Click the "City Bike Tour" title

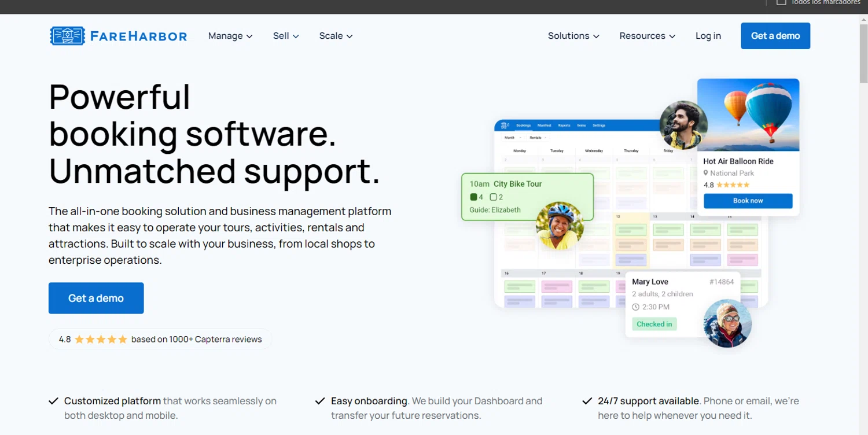518,184
